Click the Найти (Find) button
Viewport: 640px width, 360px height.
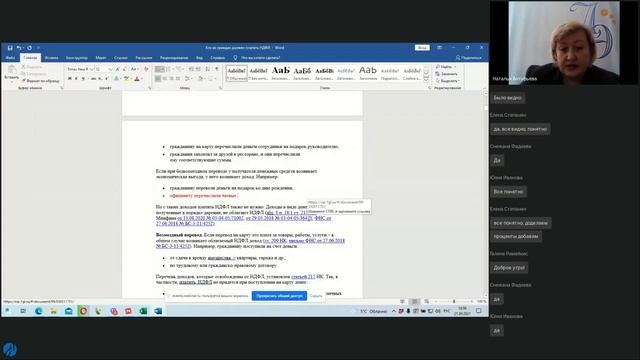click(x=446, y=67)
